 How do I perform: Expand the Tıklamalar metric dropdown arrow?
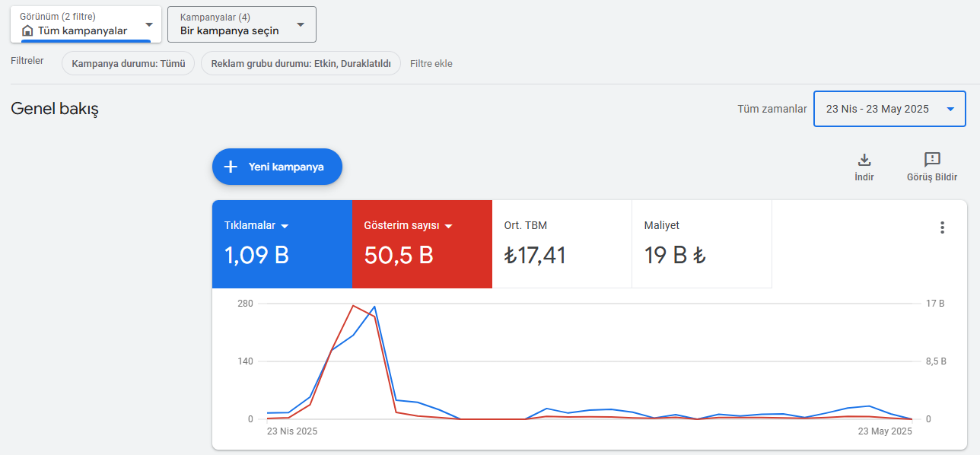pyautogui.click(x=285, y=226)
